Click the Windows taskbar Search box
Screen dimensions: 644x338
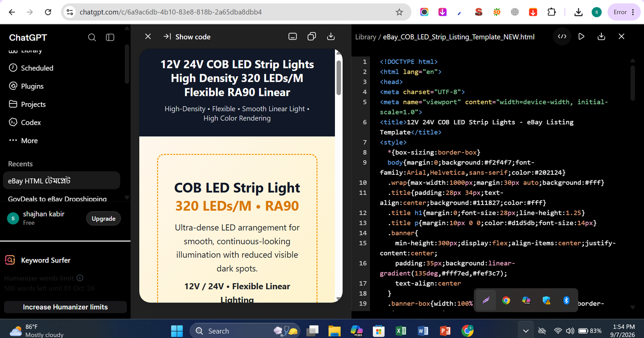[245, 331]
